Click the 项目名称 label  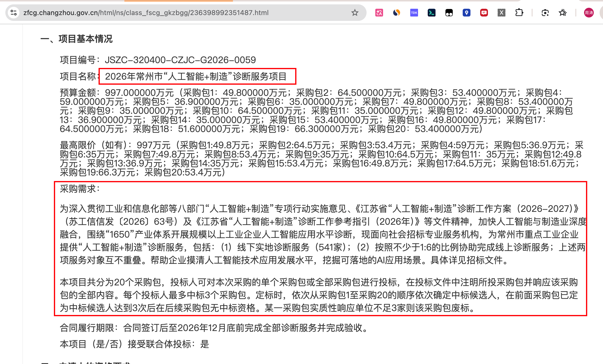tap(78, 77)
